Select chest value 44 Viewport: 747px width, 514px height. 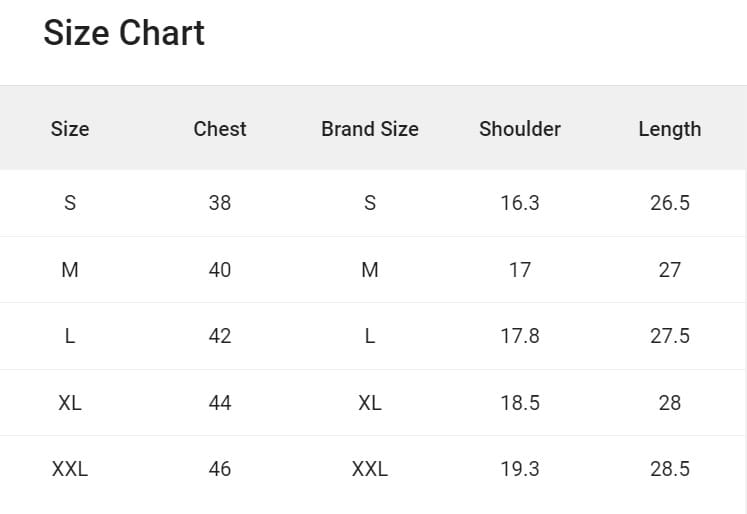coord(220,403)
